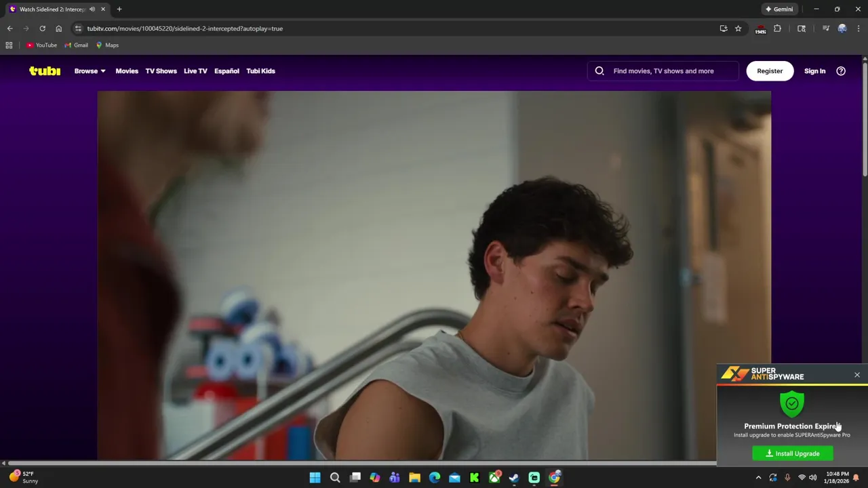Click the SUPERAntiSpyware logo
Image resolution: width=868 pixels, height=488 pixels.
tap(762, 373)
